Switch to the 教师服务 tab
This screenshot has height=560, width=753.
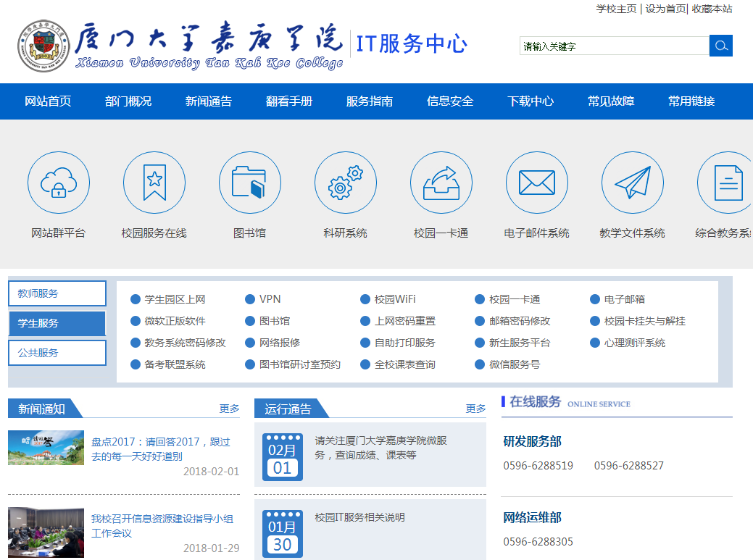(57, 293)
